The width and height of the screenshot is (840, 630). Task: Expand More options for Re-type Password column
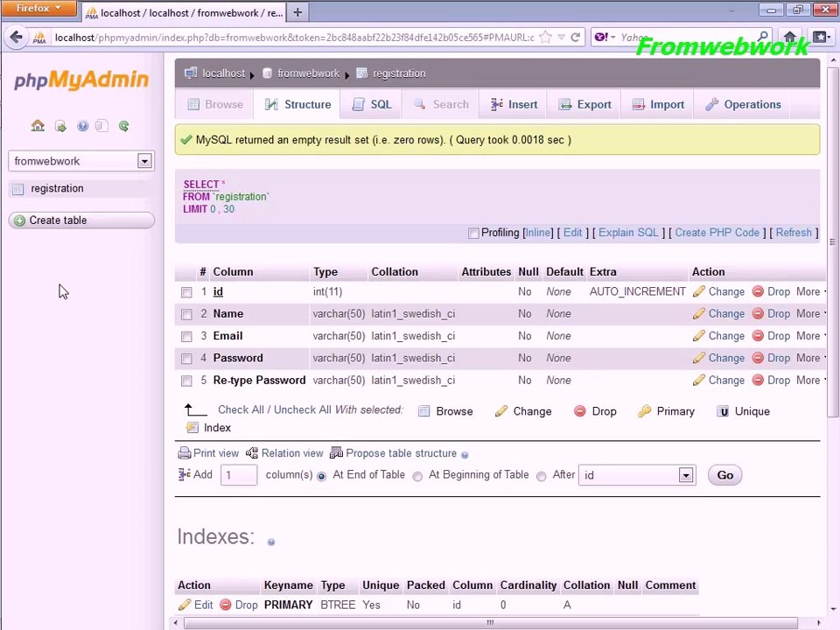point(810,381)
